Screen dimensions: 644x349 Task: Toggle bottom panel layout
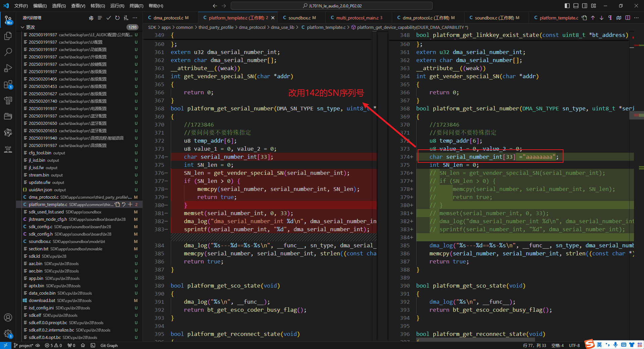click(x=576, y=6)
